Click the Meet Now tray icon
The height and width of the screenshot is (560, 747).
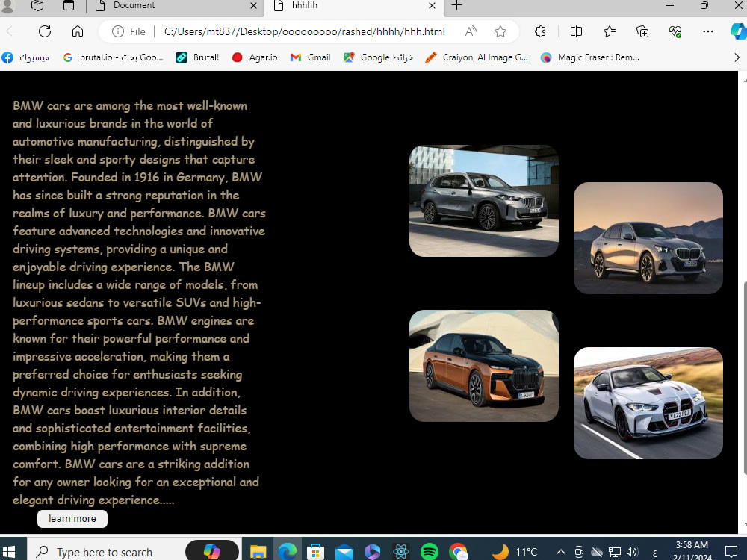(x=579, y=552)
